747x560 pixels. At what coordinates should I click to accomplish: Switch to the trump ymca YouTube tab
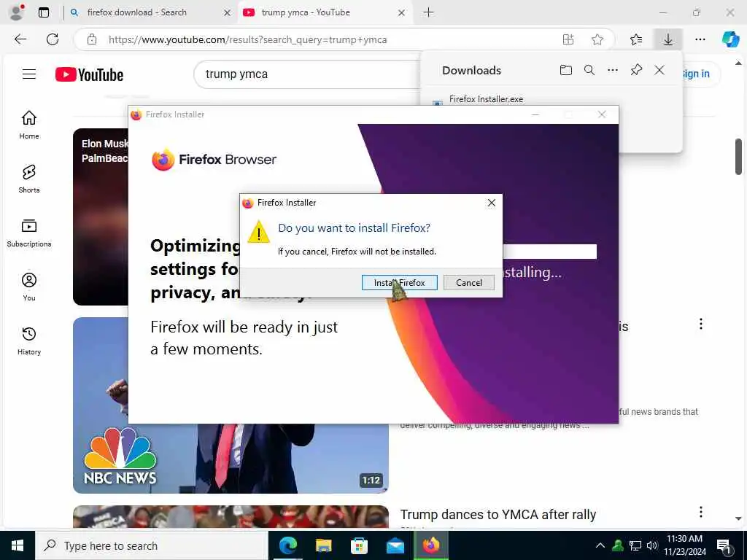click(323, 12)
